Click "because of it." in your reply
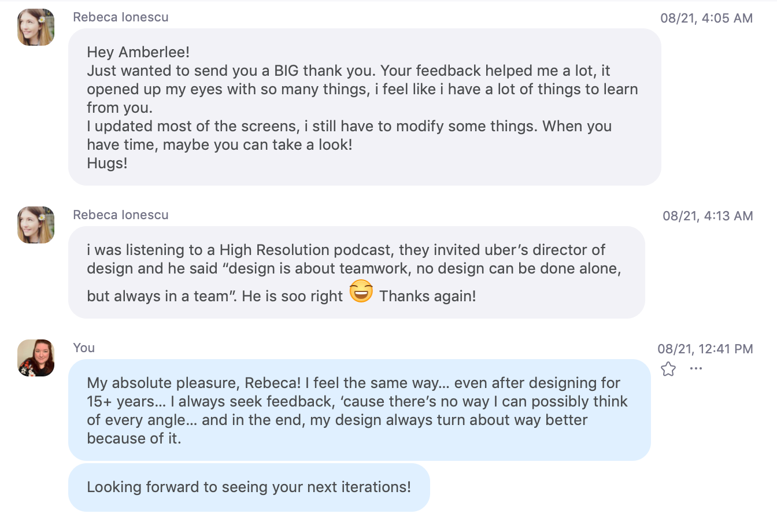Image resolution: width=777 pixels, height=532 pixels. pos(134,438)
